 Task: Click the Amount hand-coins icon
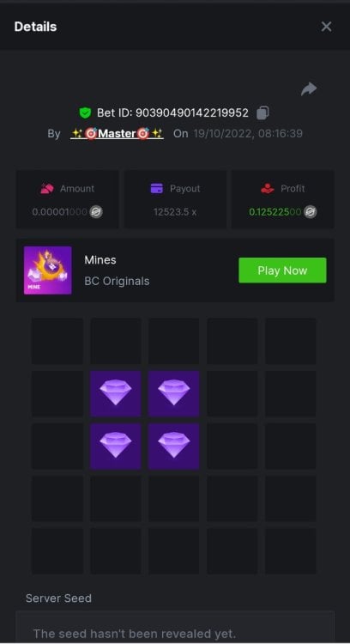(x=47, y=189)
